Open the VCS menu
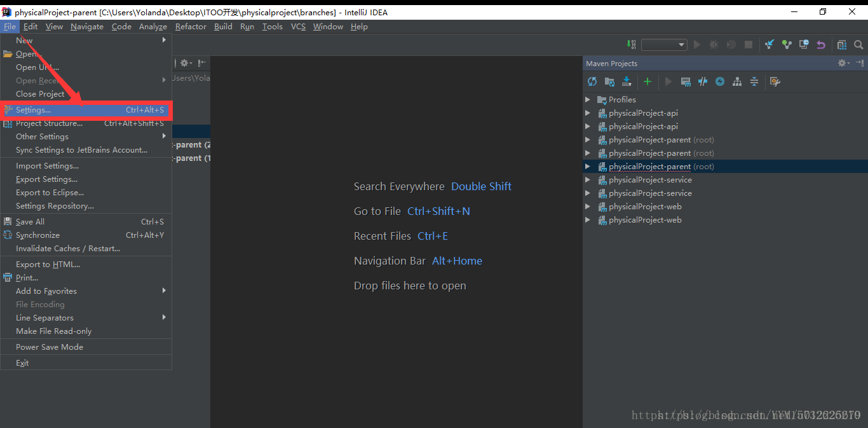Viewport: 868px width, 428px height. coord(298,26)
